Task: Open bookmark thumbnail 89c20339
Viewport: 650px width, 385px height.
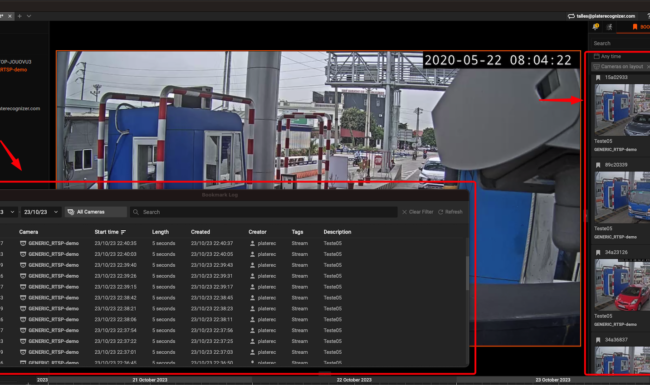Action: 622,197
